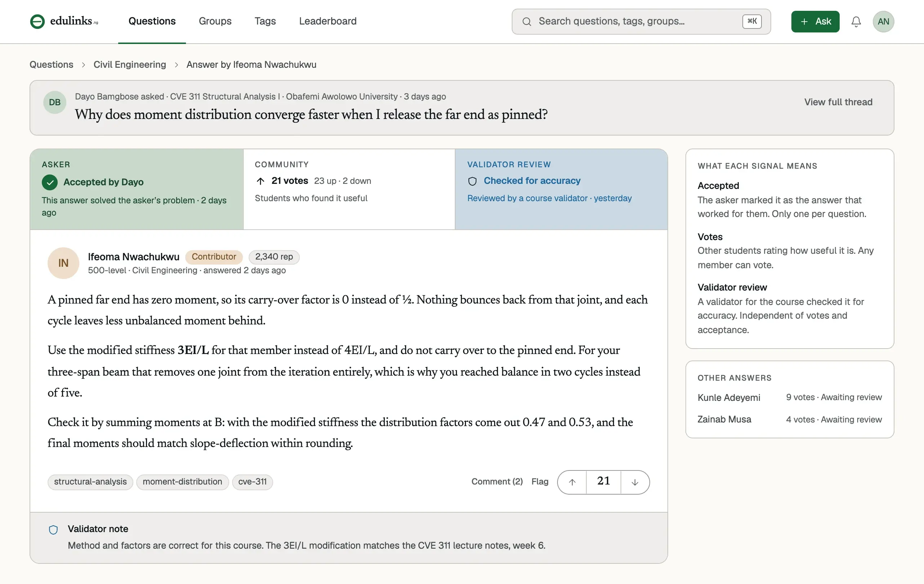
Task: Click the question title about moment distribution
Action: click(x=311, y=114)
